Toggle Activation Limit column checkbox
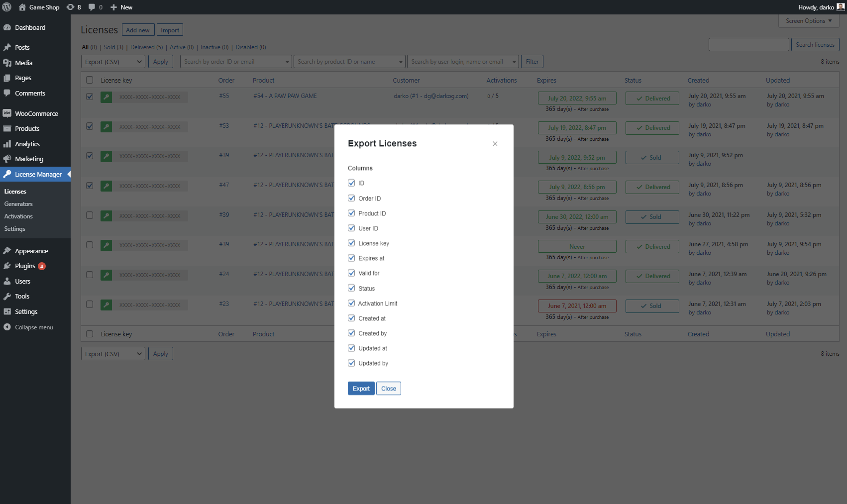This screenshot has width=847, height=504. 351,303
